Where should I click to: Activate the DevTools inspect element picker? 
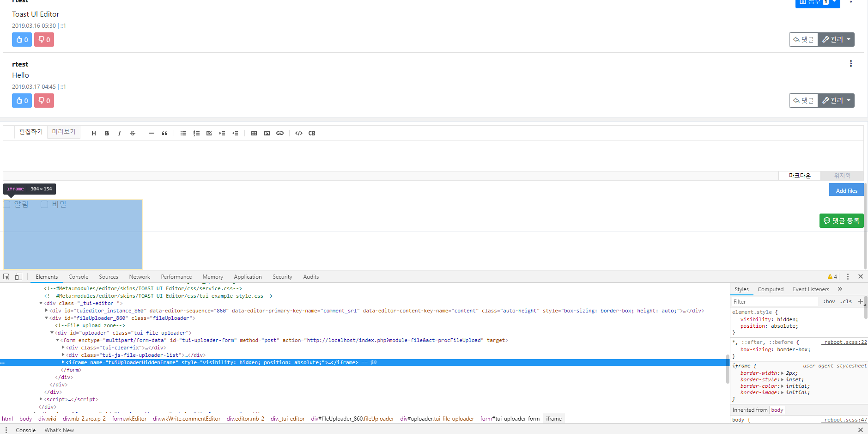(6, 276)
